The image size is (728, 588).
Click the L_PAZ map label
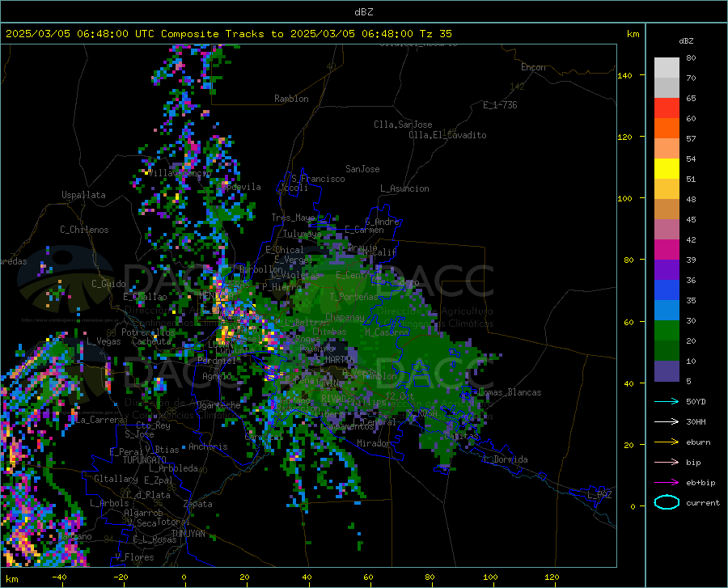point(599,495)
